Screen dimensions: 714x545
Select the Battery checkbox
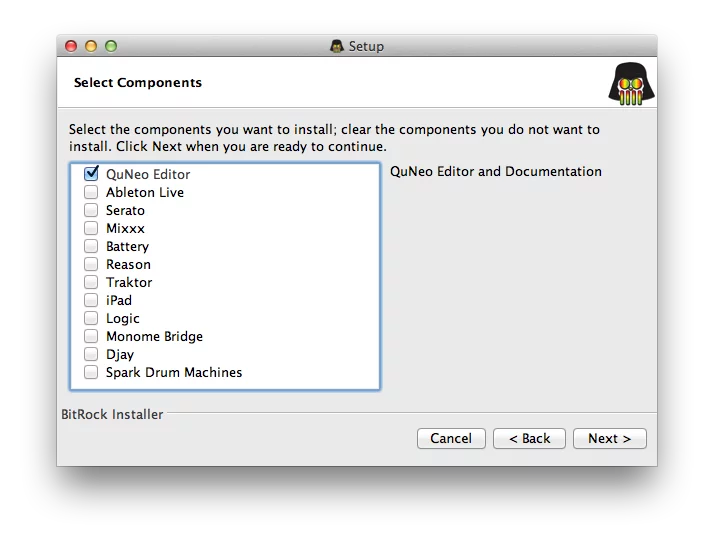91,246
